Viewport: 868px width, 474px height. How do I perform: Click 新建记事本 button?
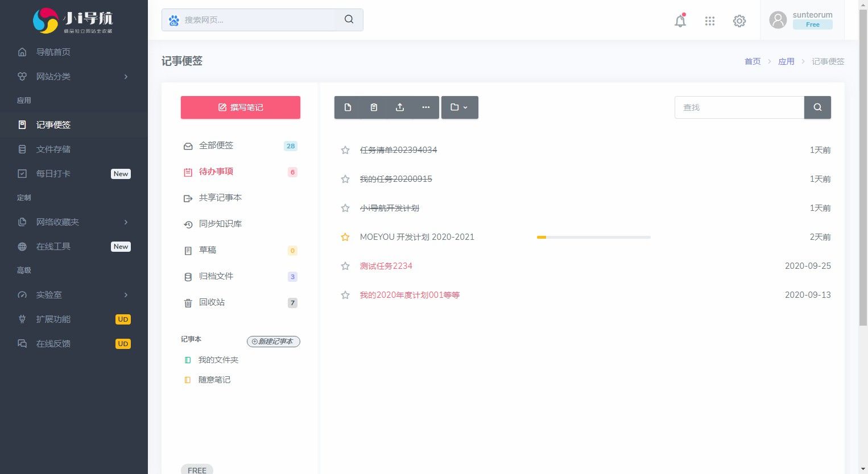pyautogui.click(x=273, y=342)
